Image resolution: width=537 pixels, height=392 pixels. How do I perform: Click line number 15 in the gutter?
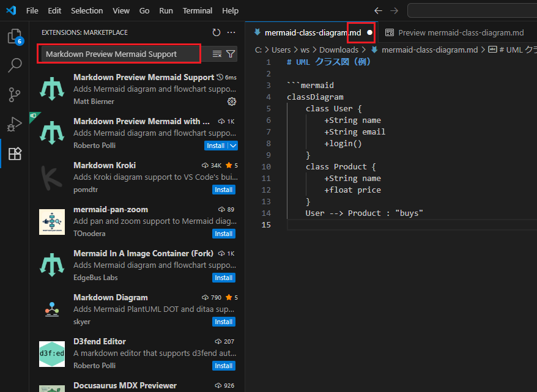266,224
